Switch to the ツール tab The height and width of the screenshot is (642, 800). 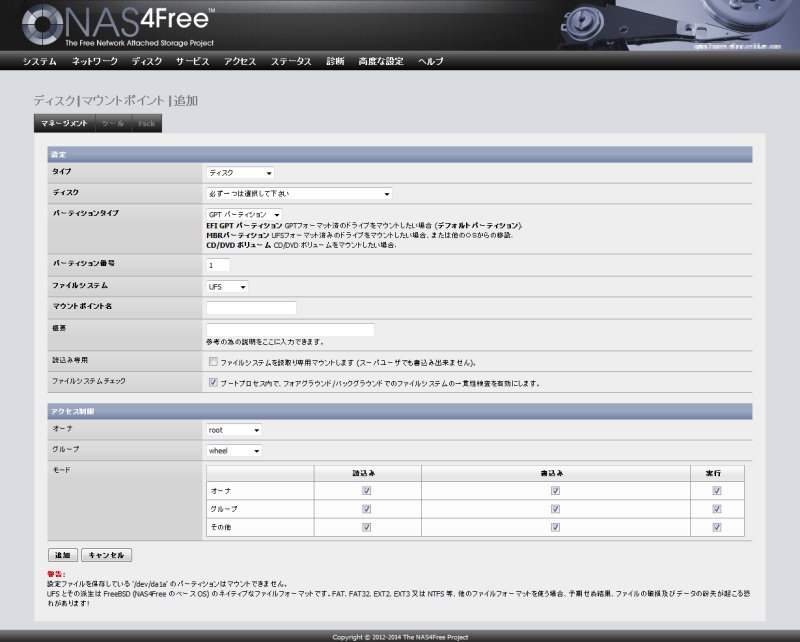[113, 124]
